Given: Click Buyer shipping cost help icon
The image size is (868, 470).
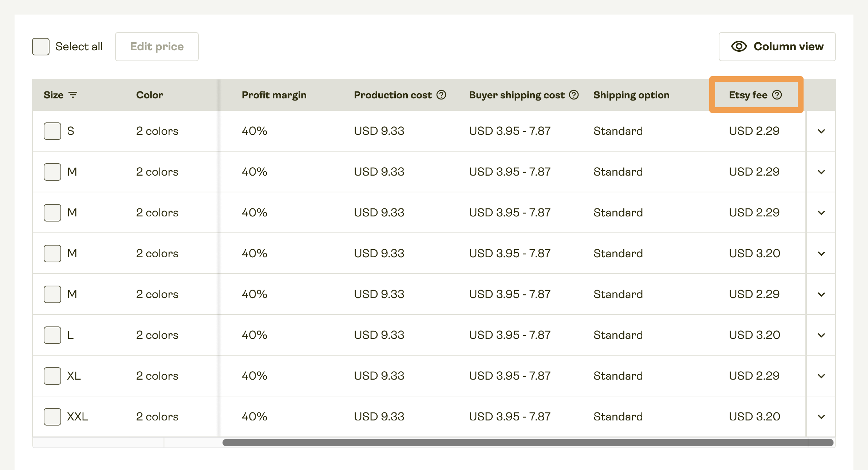Looking at the screenshot, I should coord(574,95).
